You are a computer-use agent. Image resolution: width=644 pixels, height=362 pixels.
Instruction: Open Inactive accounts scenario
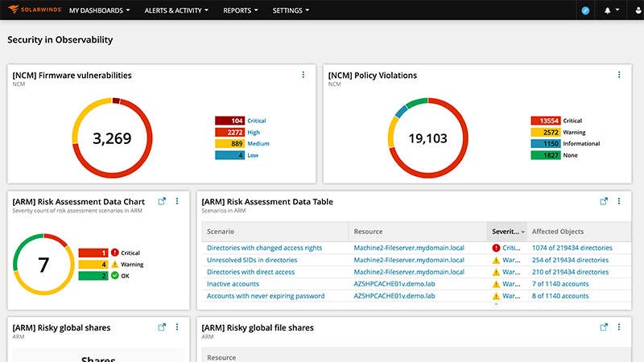(233, 284)
